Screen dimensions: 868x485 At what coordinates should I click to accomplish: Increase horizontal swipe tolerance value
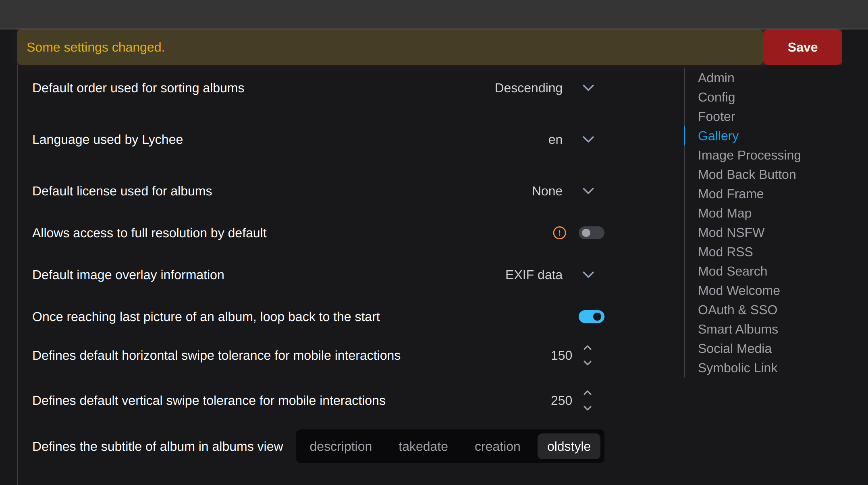point(587,347)
